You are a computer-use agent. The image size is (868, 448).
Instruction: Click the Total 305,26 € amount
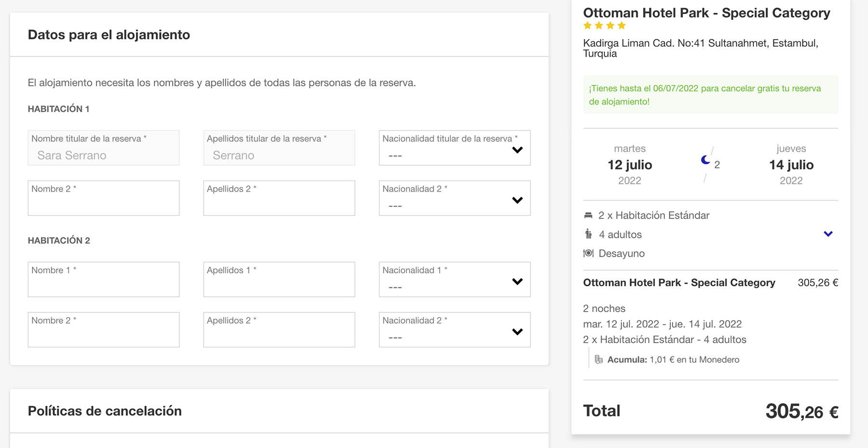click(x=802, y=411)
